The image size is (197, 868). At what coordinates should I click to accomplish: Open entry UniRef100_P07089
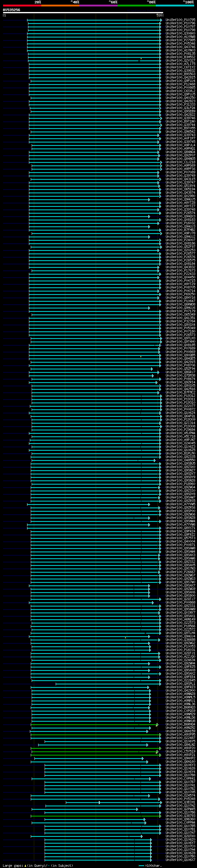click(x=180, y=172)
